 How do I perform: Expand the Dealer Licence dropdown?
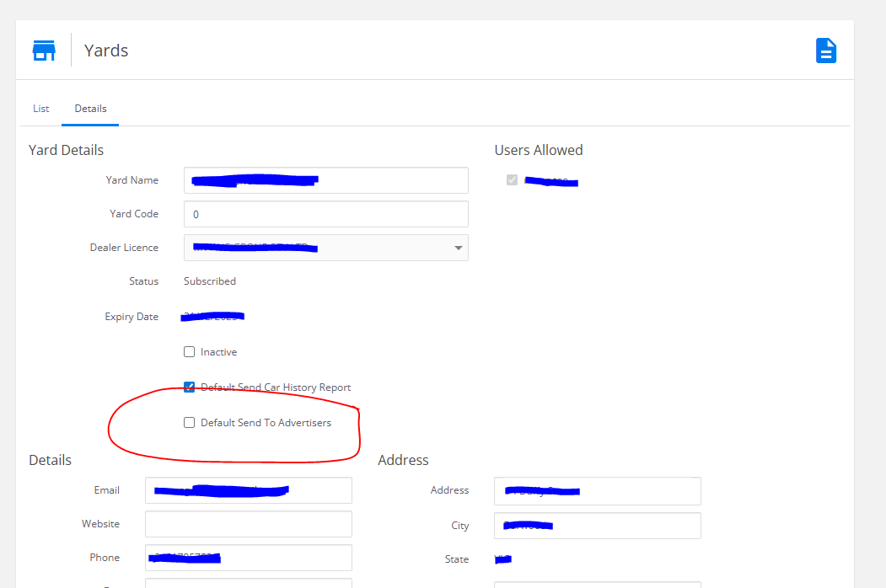pos(325,248)
